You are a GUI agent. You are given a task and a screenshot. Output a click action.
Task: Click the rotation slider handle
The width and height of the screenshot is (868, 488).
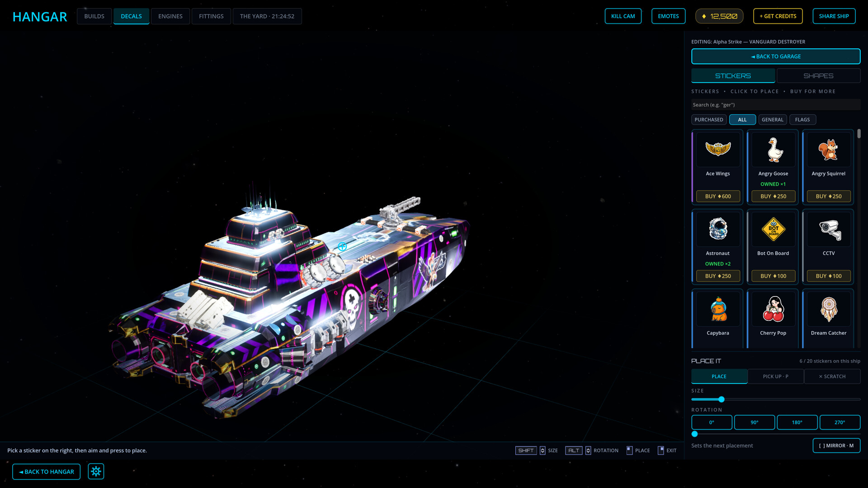tap(695, 434)
